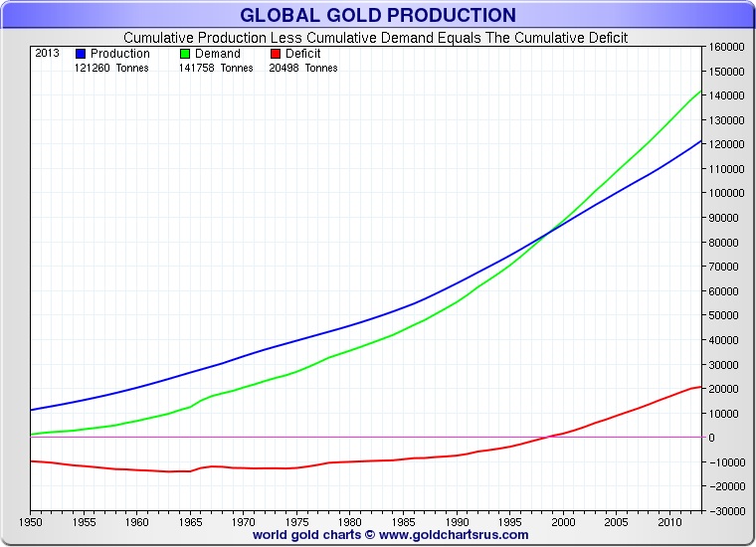Click the 121260 Tonnes production value
Image resolution: width=756 pixels, height=547 pixels.
coord(111,68)
